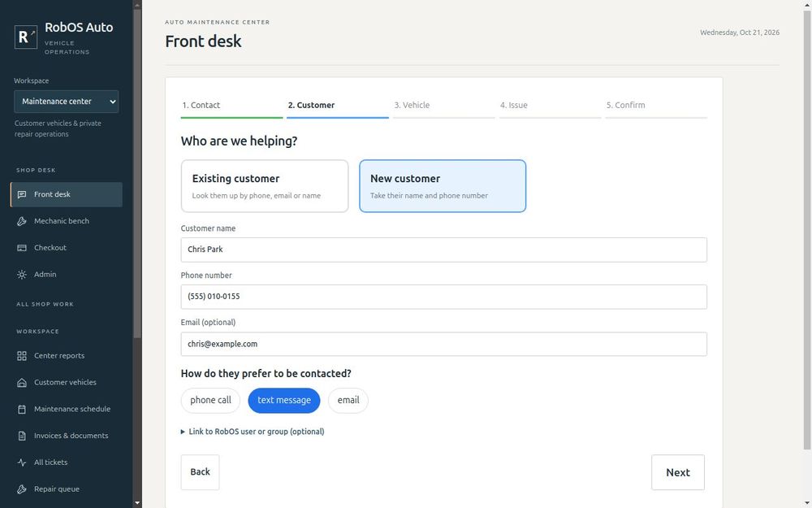Click the Repair queue wrench icon
Viewport: 812px width, 508px height.
[x=22, y=489]
